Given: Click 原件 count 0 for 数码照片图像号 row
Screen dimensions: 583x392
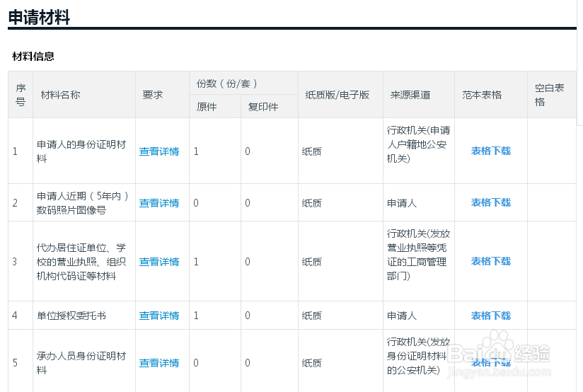Looking at the screenshot, I should (x=196, y=203).
